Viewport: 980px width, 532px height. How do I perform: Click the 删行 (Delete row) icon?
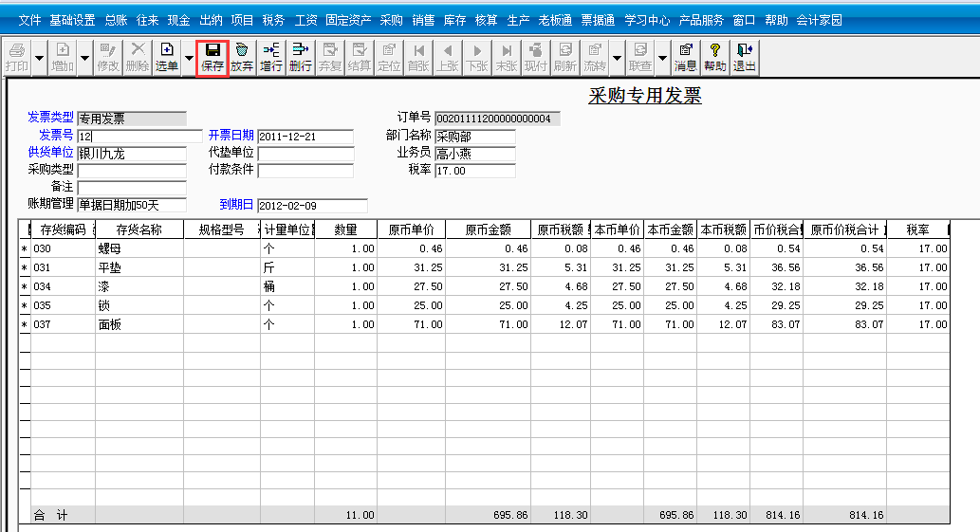tap(301, 57)
